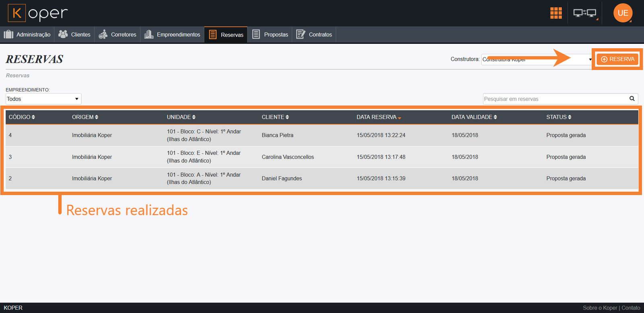Sort by Data Reserva descending arrow
The width and height of the screenshot is (644, 313).
pyautogui.click(x=399, y=118)
